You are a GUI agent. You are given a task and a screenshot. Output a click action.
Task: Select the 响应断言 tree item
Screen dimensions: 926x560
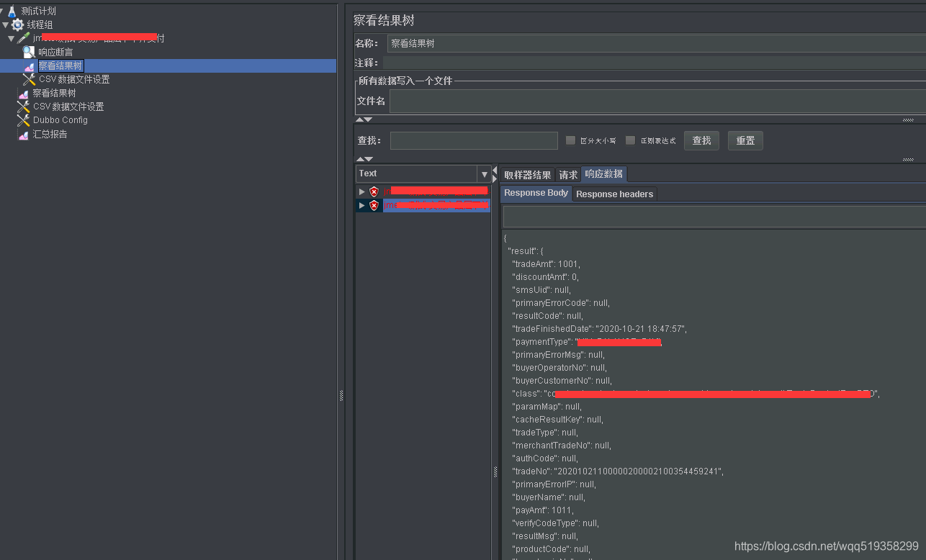(55, 52)
